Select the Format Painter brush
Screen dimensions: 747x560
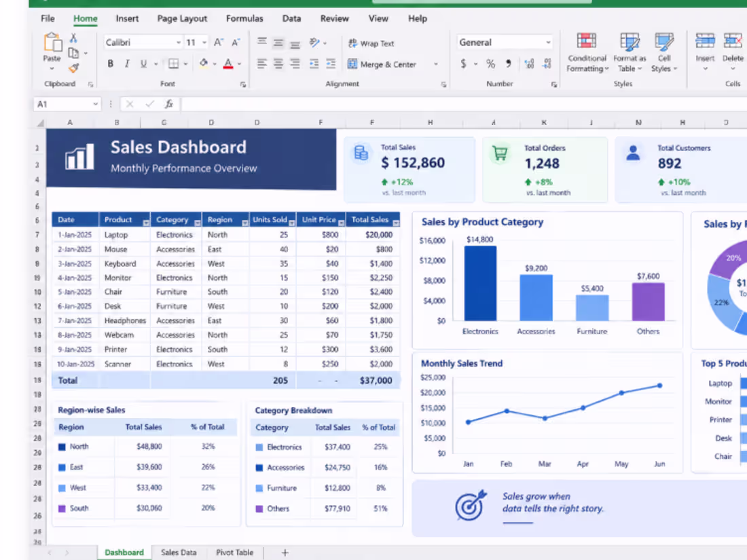73,69
